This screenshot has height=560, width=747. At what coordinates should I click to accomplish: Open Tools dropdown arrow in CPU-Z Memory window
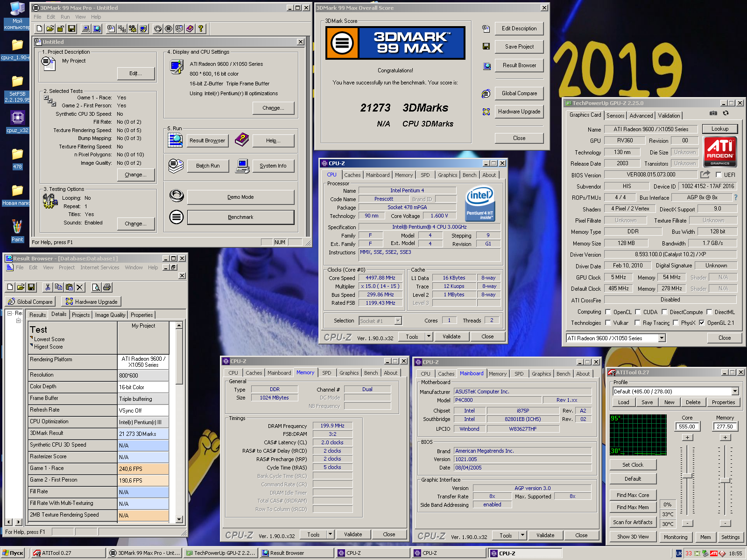point(330,534)
